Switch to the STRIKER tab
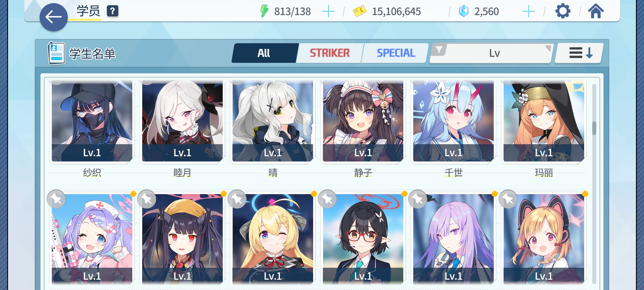Screen dimensions: 644x290 [x=330, y=53]
